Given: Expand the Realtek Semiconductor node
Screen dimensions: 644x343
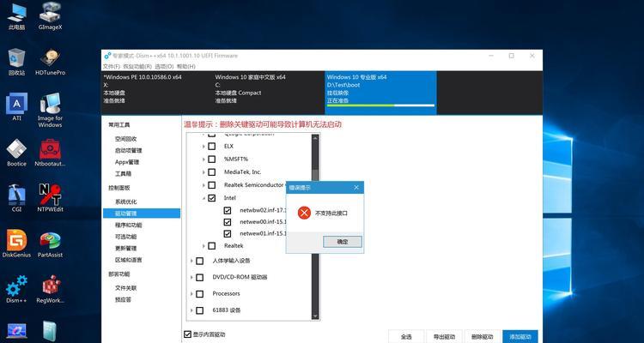Looking at the screenshot, I should pyautogui.click(x=204, y=185).
